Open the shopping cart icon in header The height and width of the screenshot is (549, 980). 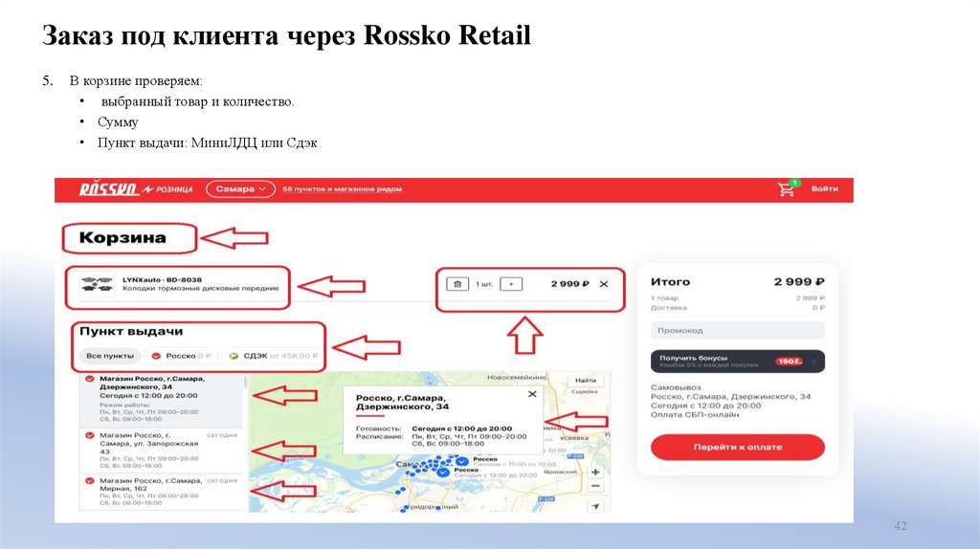(x=787, y=188)
